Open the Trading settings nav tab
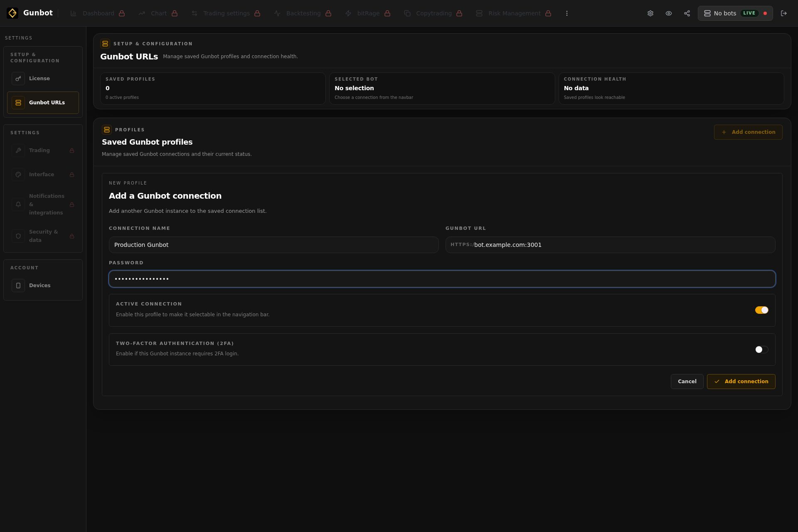 coord(226,13)
